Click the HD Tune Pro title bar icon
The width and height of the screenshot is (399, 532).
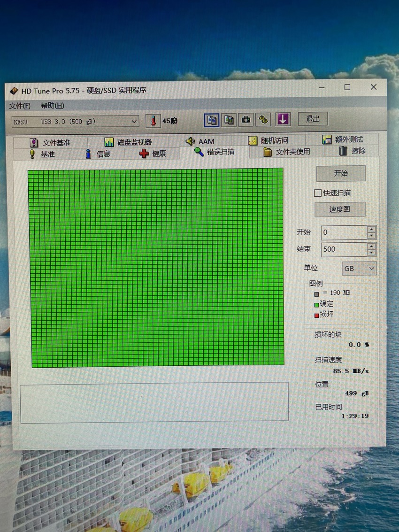[x=14, y=91]
